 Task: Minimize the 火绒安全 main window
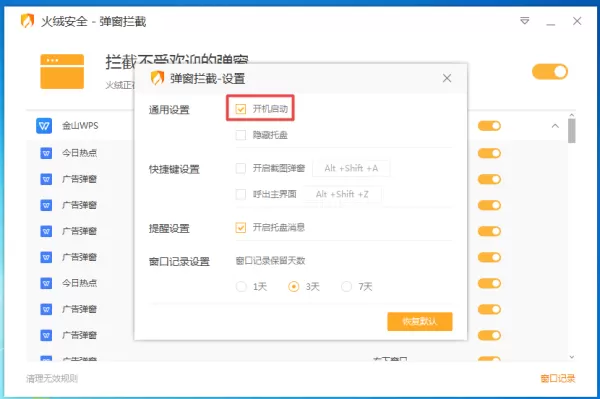[551, 23]
